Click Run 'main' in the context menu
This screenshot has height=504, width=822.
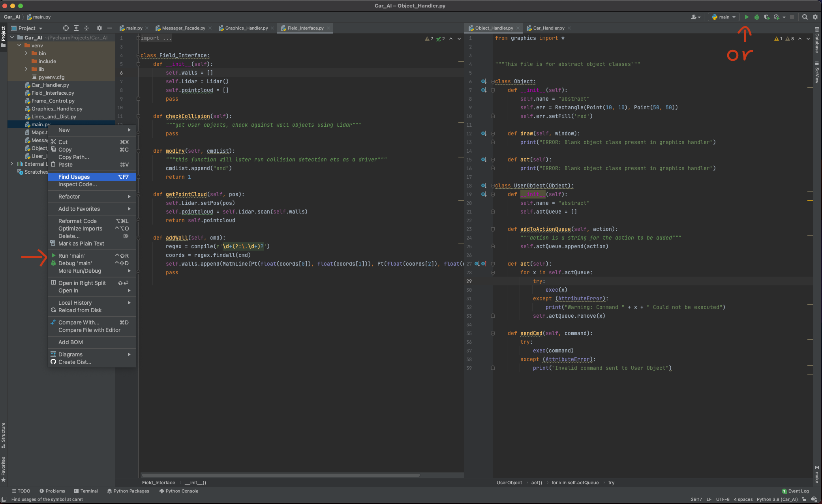click(x=71, y=255)
